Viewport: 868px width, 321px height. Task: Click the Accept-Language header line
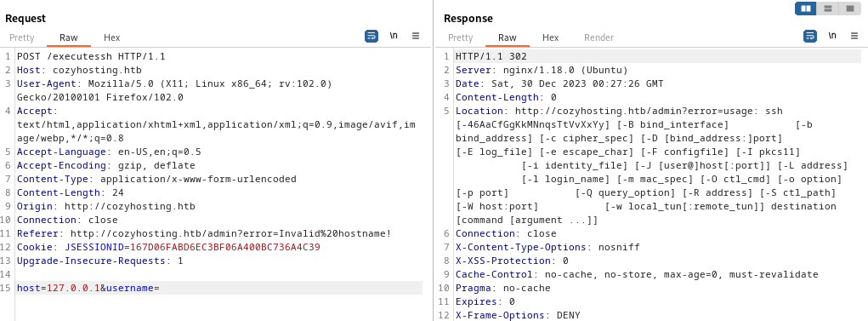109,152
